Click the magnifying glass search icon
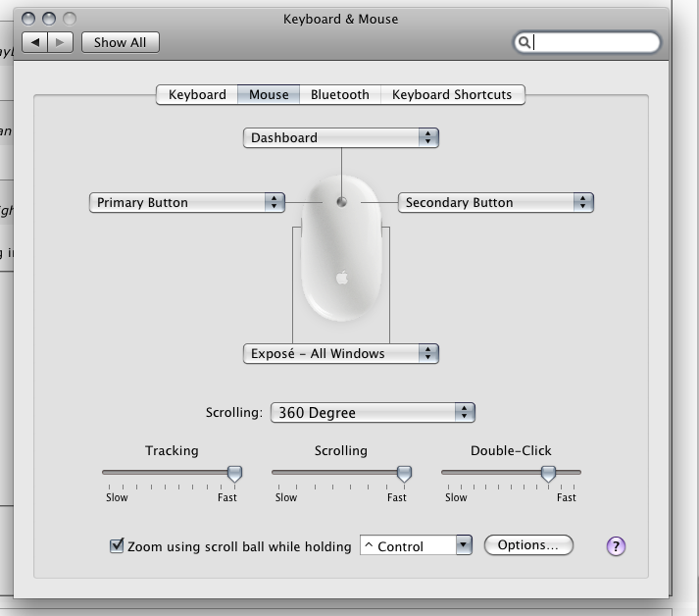The image size is (699, 616). point(524,42)
